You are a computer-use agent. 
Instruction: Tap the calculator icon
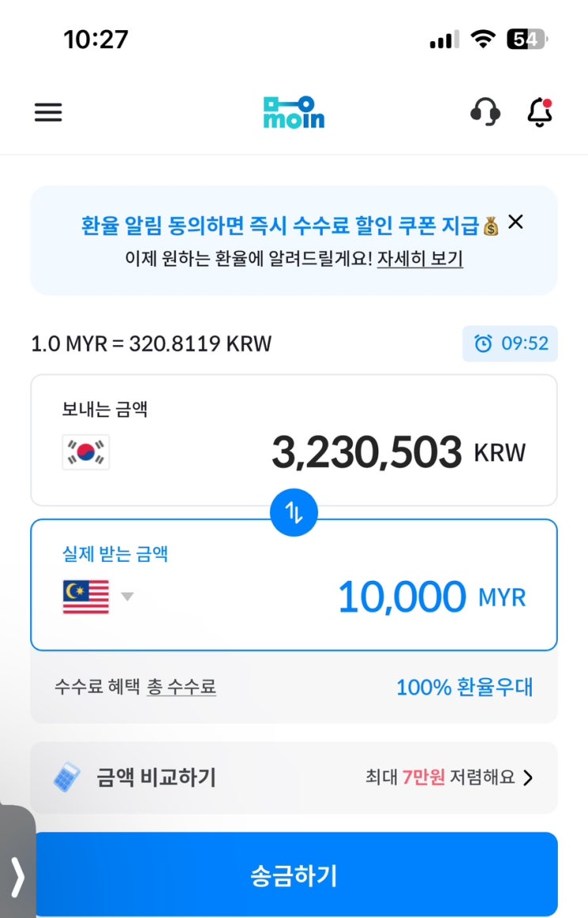pos(67,777)
